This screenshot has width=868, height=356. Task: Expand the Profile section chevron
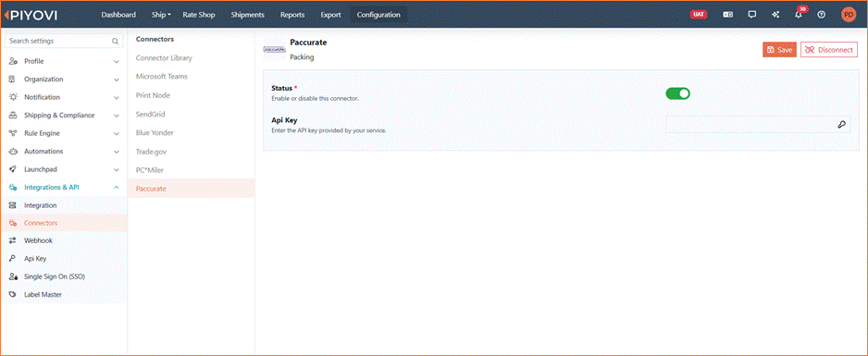pyautogui.click(x=117, y=61)
